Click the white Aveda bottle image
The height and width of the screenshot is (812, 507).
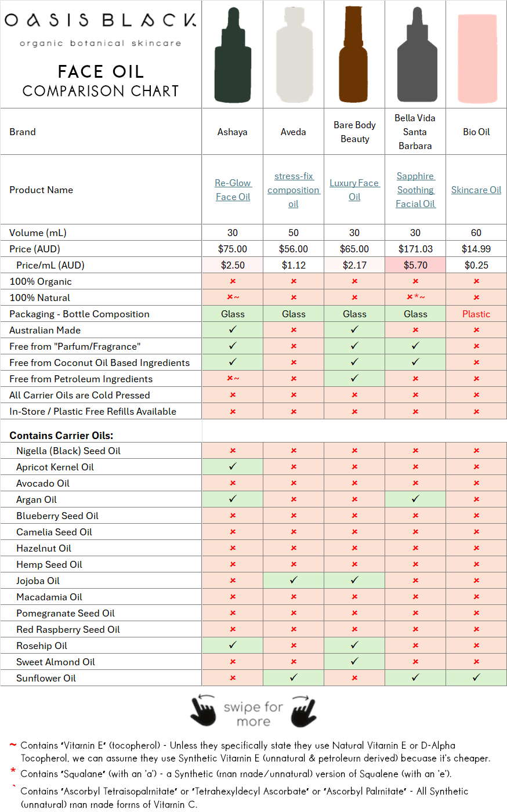(x=294, y=55)
